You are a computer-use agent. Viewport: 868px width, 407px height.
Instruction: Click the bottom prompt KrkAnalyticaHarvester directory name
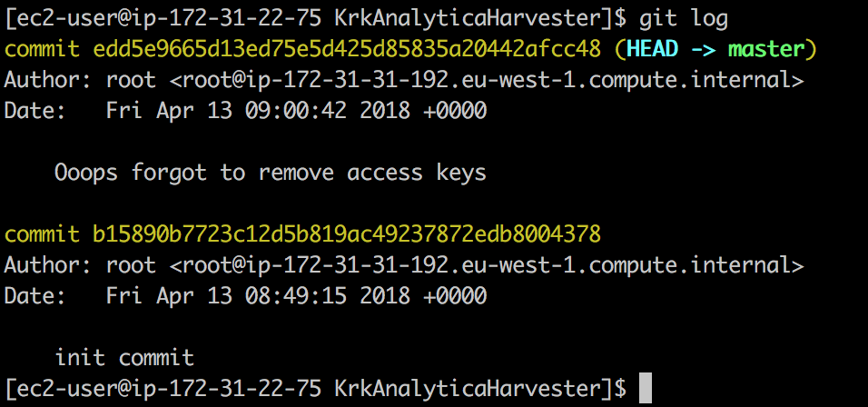(468, 389)
